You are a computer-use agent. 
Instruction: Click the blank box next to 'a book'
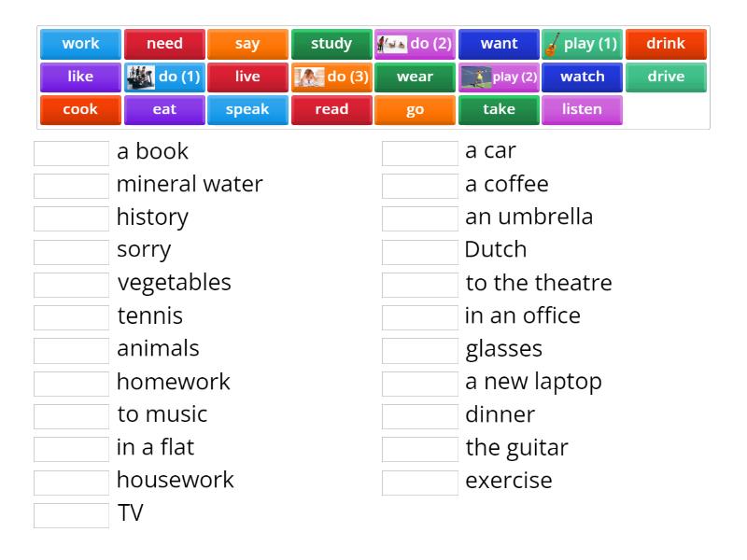(x=71, y=151)
